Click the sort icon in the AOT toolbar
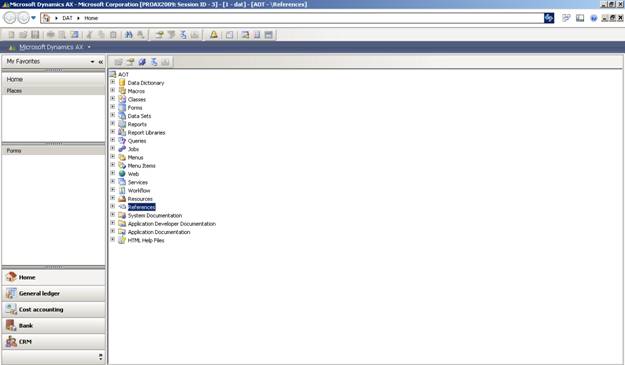 click(154, 62)
